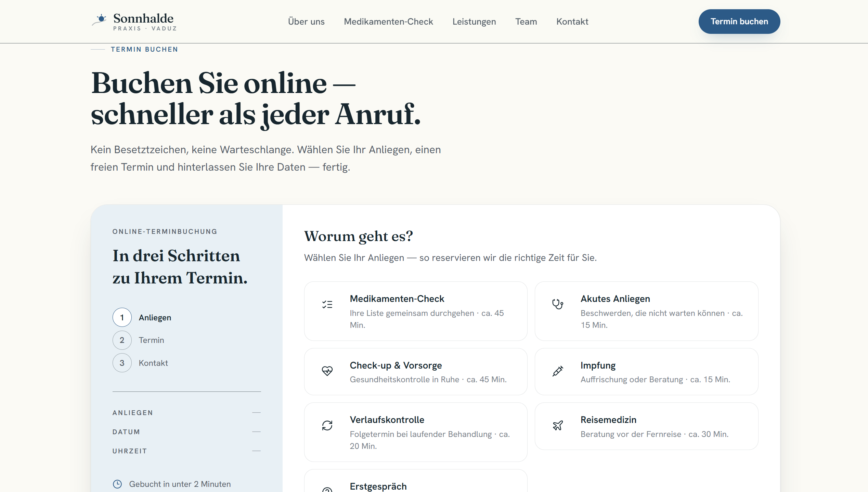Click the Gebucht in unter 2 Minuten text

point(180,484)
